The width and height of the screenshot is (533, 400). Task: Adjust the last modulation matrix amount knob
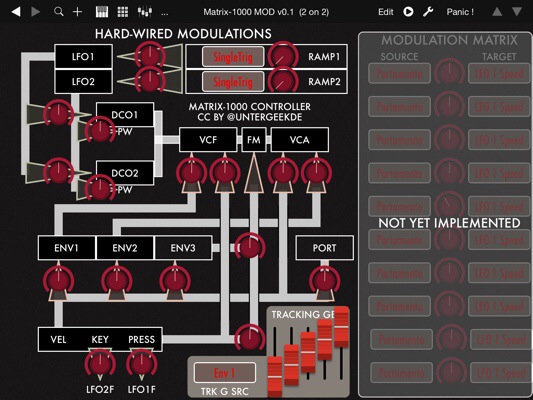(x=451, y=372)
